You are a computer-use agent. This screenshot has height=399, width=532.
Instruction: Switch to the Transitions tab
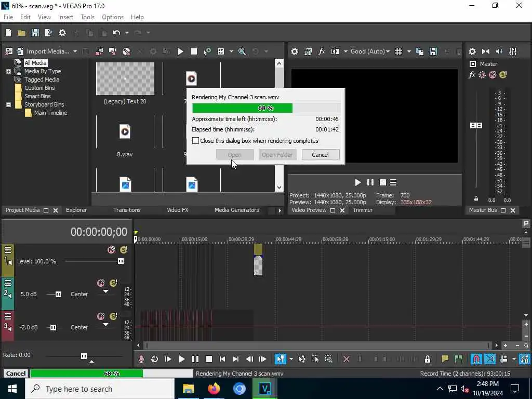pyautogui.click(x=127, y=210)
